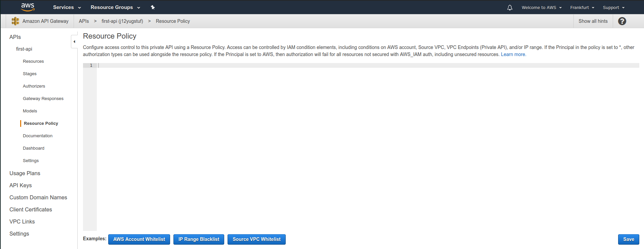Go to Client Certificates

tap(31, 209)
